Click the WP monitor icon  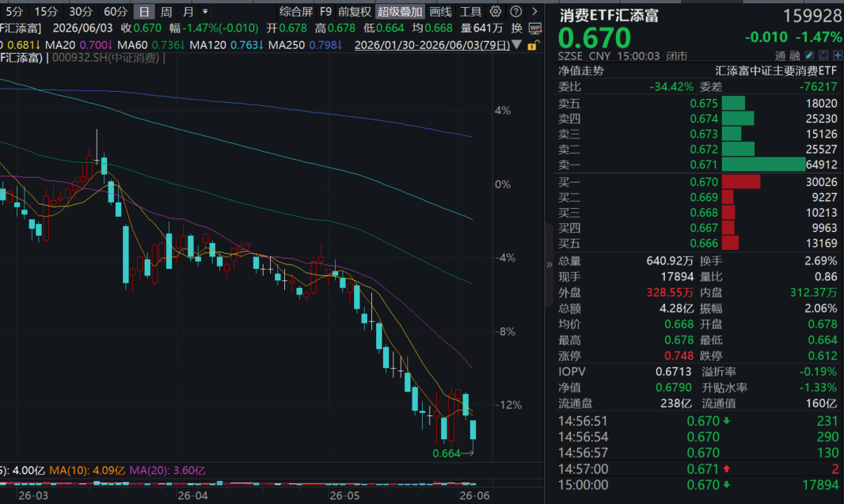(x=534, y=28)
